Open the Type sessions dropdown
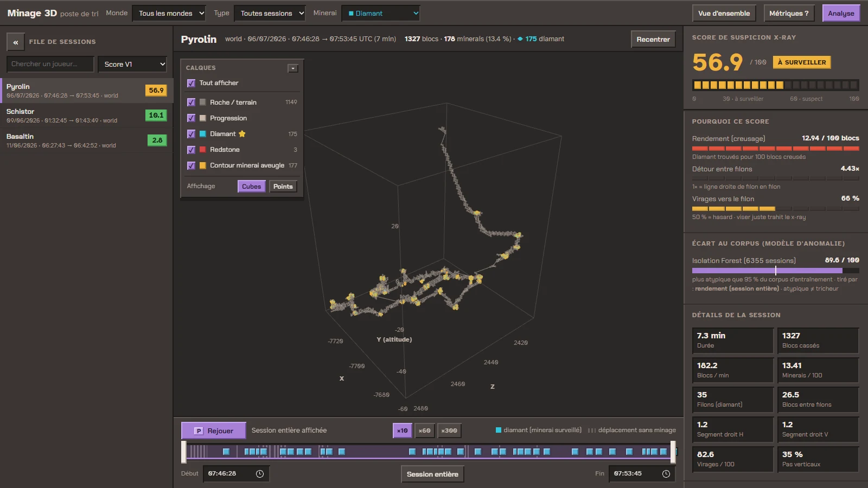 point(270,13)
